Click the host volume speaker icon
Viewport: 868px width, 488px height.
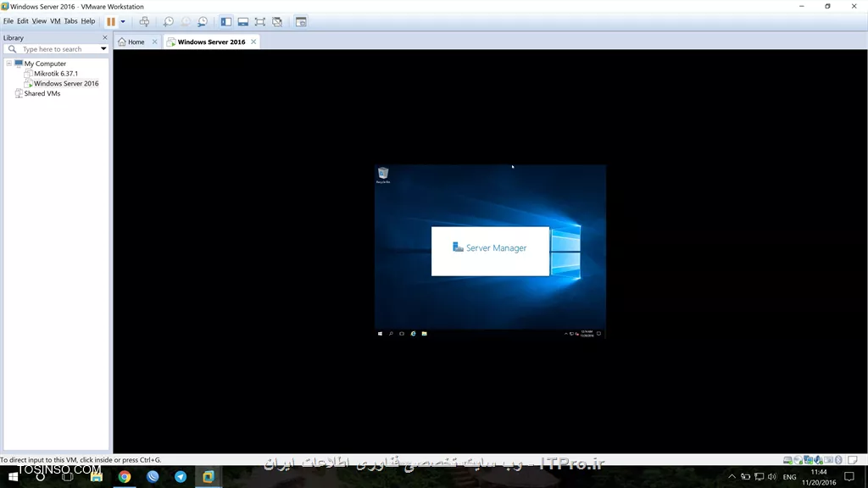point(772,476)
